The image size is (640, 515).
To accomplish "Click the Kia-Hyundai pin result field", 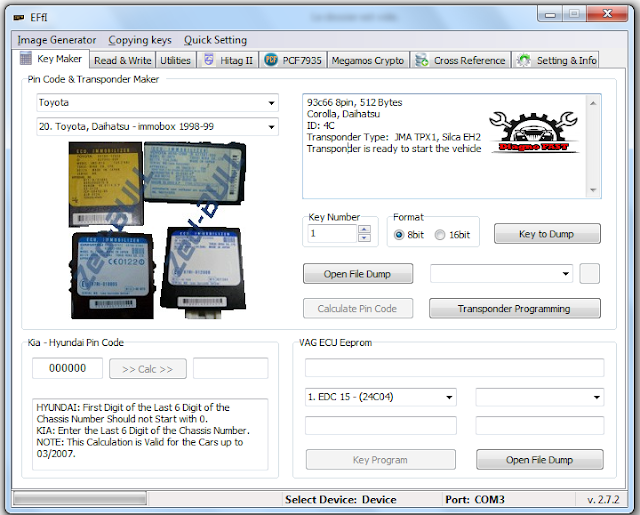I will point(231,368).
